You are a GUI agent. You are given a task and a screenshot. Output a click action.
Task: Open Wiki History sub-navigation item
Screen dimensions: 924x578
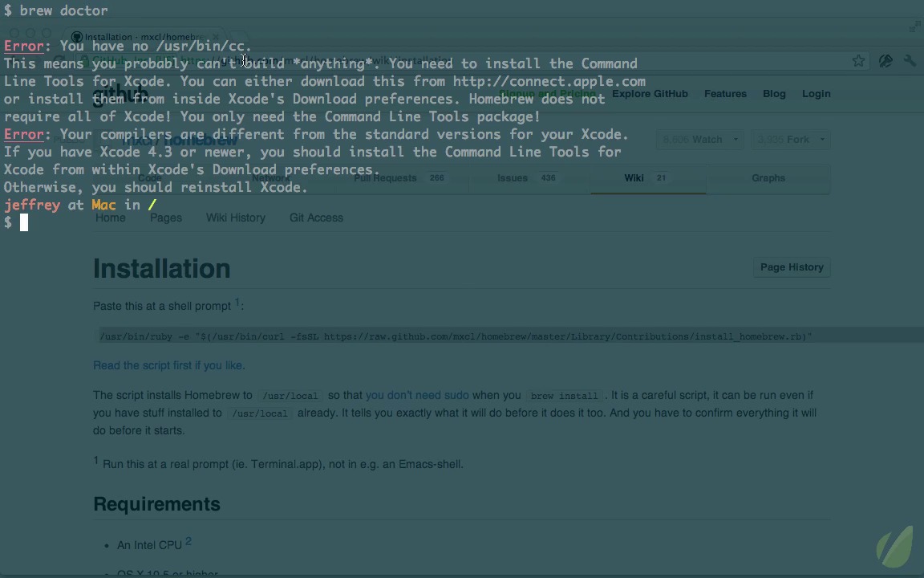235,218
